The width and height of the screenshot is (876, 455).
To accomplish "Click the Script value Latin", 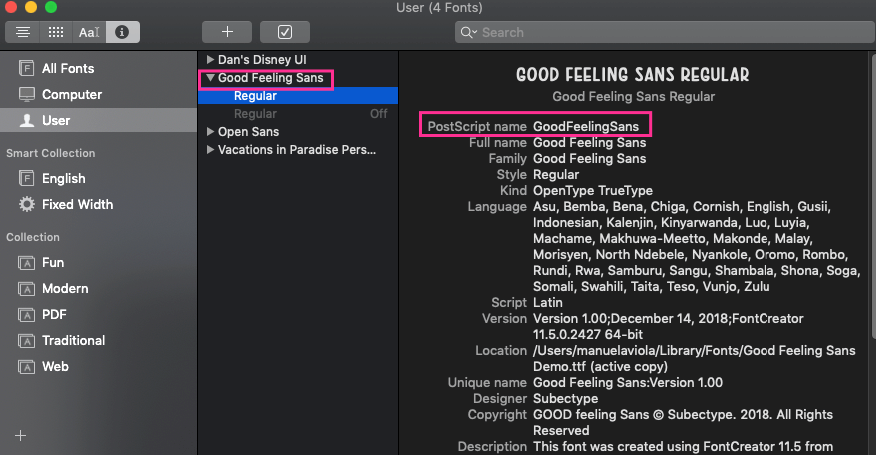I will (x=548, y=302).
